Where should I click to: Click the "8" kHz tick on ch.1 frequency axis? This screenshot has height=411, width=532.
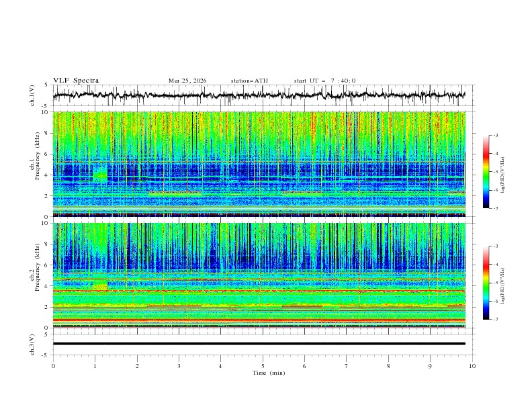(47, 133)
